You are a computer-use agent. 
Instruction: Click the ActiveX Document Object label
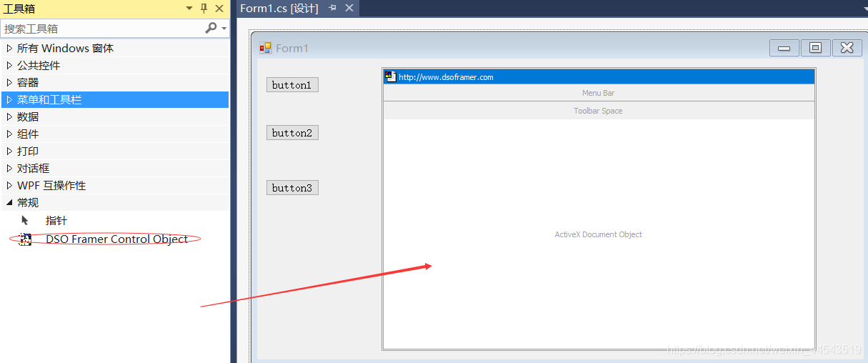(599, 234)
